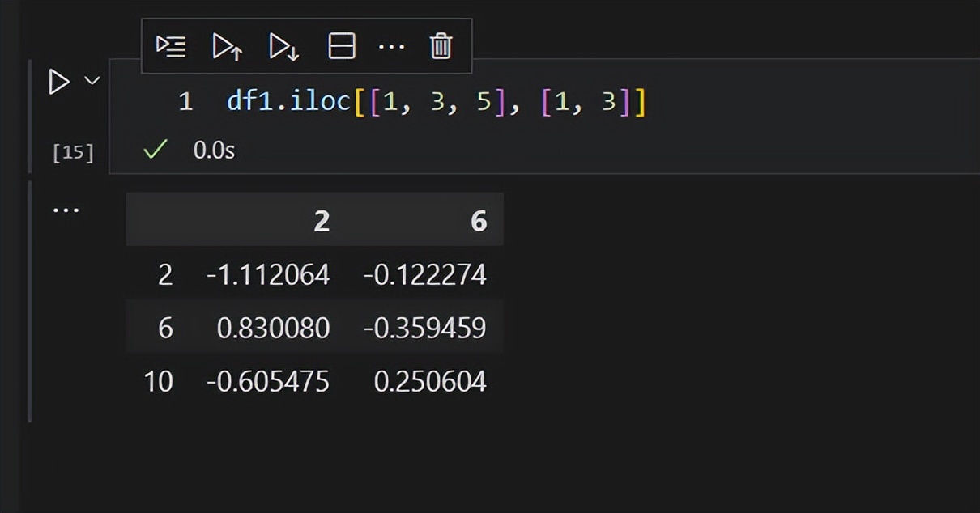Delete the cell with trash icon
980x513 pixels.
tap(441, 46)
